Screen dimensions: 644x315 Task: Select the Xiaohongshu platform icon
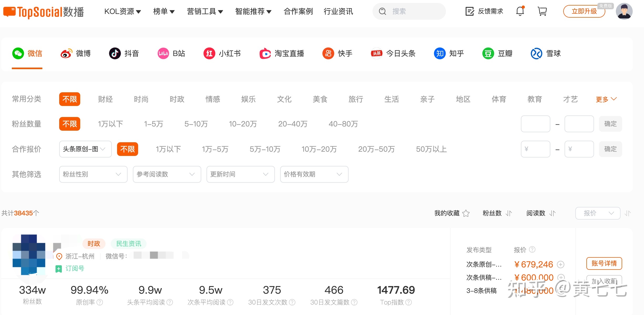click(x=209, y=53)
